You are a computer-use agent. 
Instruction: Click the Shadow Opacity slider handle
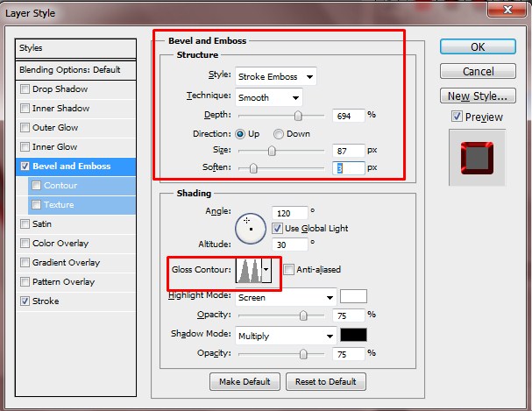coord(303,354)
